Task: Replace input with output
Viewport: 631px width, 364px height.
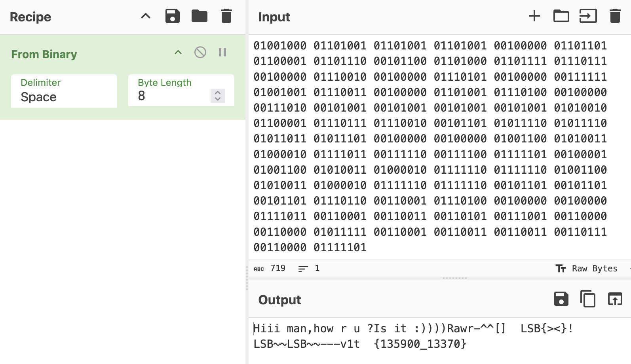Action: tap(615, 299)
